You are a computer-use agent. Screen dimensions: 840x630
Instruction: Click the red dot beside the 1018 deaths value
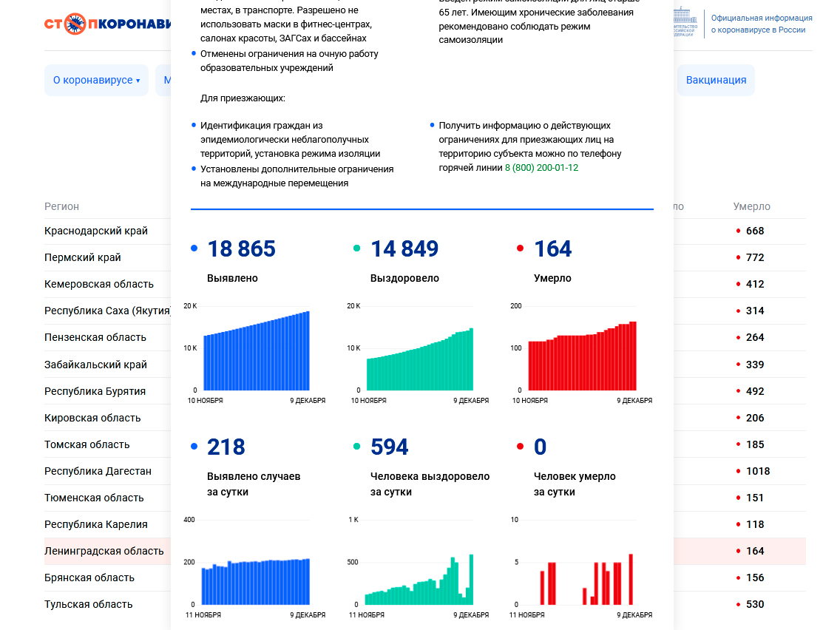coord(738,471)
